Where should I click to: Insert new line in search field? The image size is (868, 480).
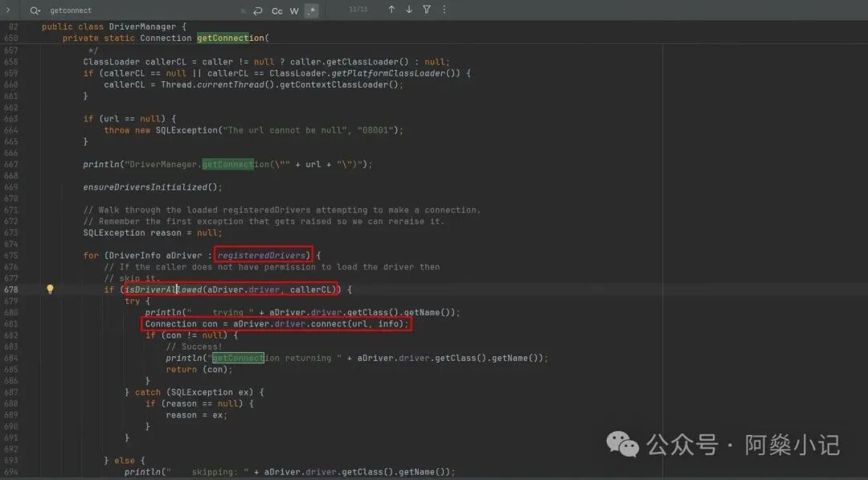pyautogui.click(x=258, y=10)
